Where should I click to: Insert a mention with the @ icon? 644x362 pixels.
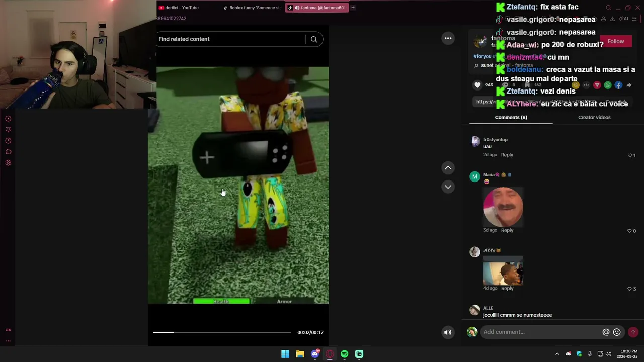tap(606, 332)
